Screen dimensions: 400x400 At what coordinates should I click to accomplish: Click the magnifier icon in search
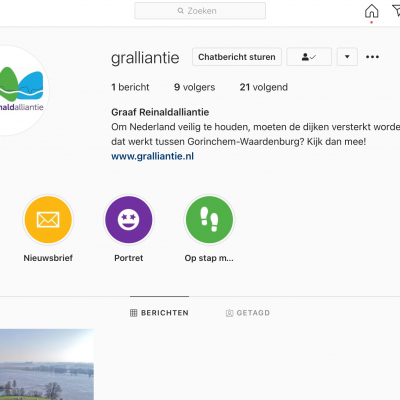[x=181, y=11]
